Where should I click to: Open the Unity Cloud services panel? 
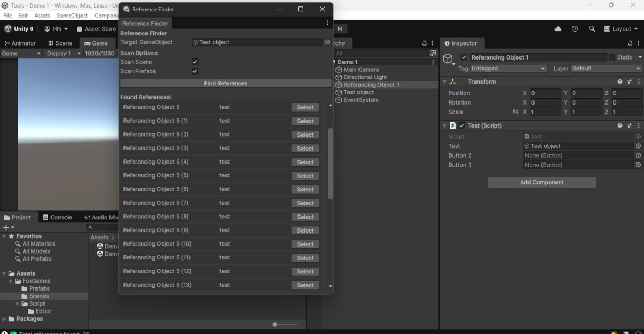click(x=558, y=29)
